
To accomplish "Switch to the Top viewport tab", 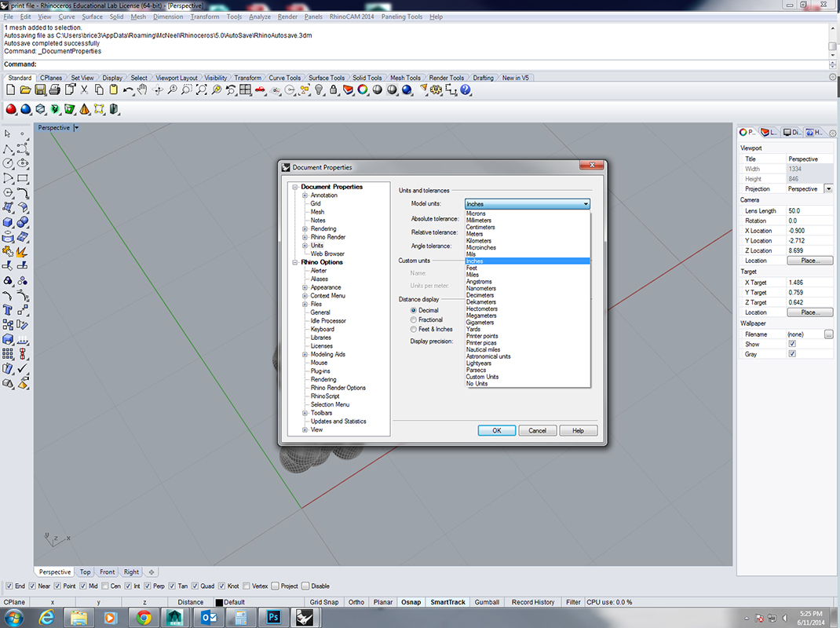I will (86, 571).
